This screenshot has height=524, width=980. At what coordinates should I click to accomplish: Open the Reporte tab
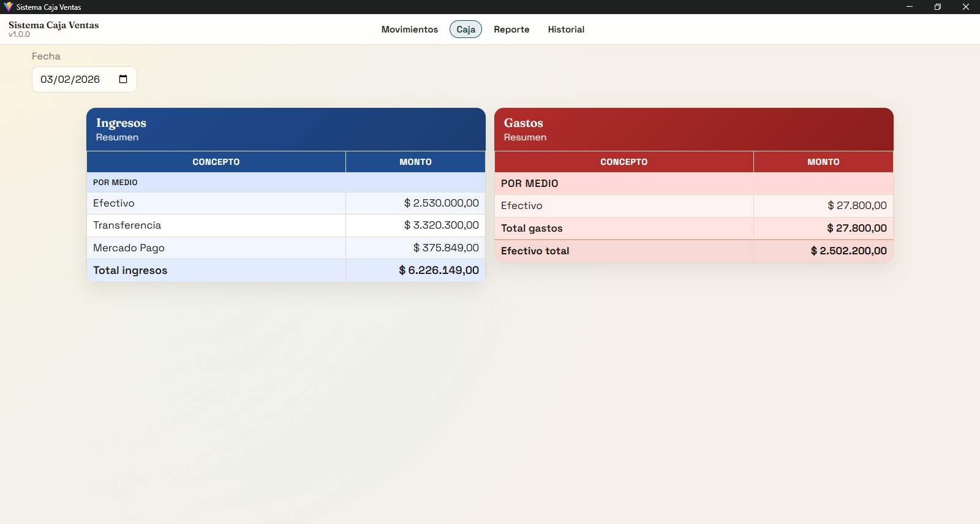click(x=511, y=29)
